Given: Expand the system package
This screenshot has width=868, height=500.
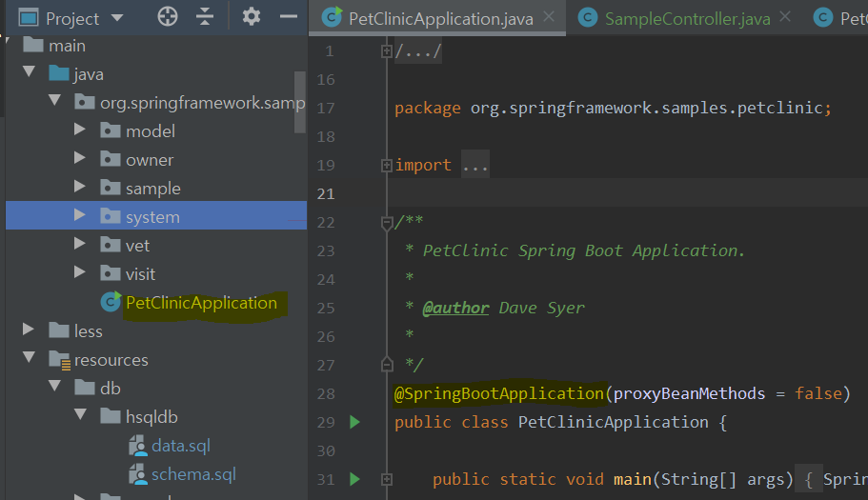Looking at the screenshot, I should (x=80, y=214).
